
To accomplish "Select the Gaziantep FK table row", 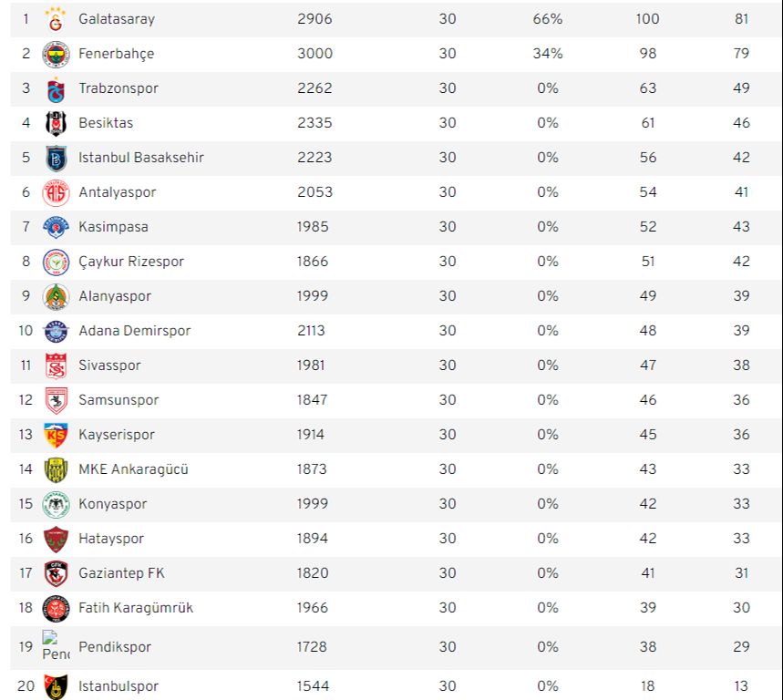I will [392, 573].
